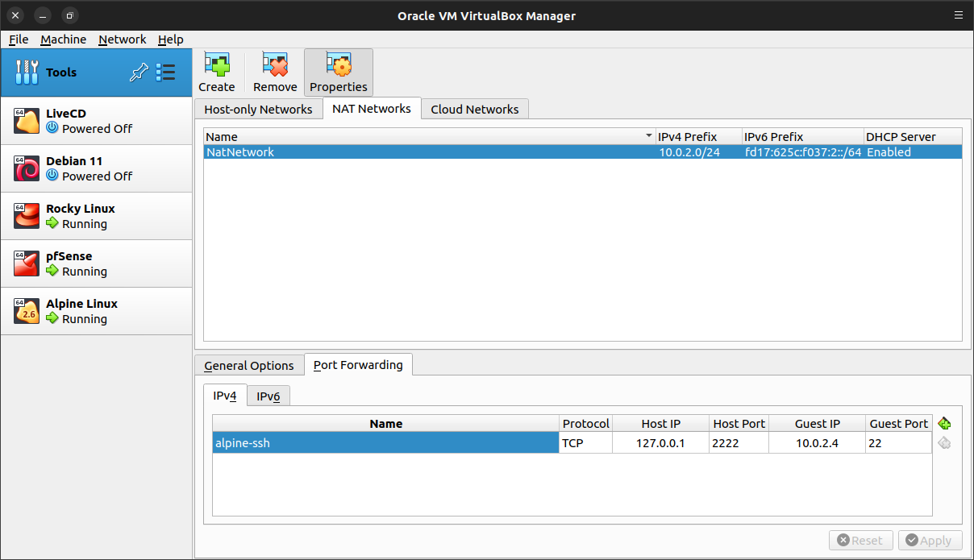Select the alpine-ssh rule name cell
The width and height of the screenshot is (974, 560).
point(385,442)
